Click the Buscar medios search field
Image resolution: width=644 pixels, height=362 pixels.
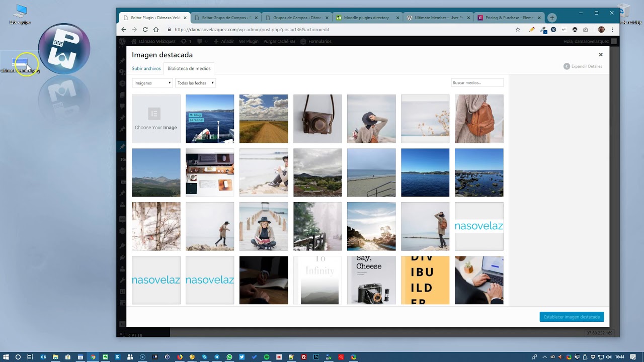pyautogui.click(x=477, y=82)
